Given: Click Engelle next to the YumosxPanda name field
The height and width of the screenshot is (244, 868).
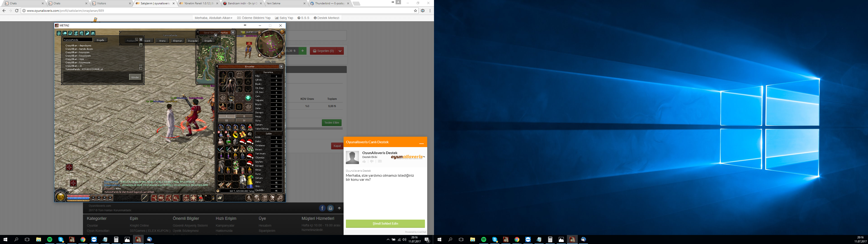Looking at the screenshot, I should [x=101, y=40].
